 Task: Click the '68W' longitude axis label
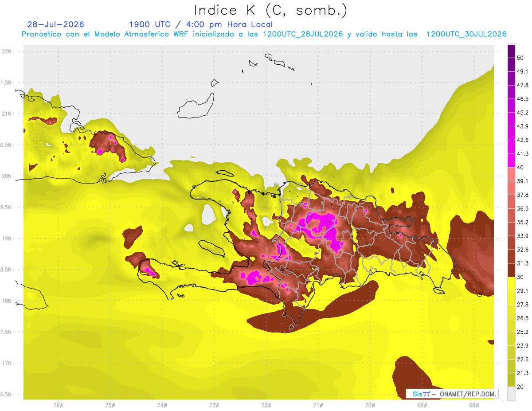click(x=474, y=405)
